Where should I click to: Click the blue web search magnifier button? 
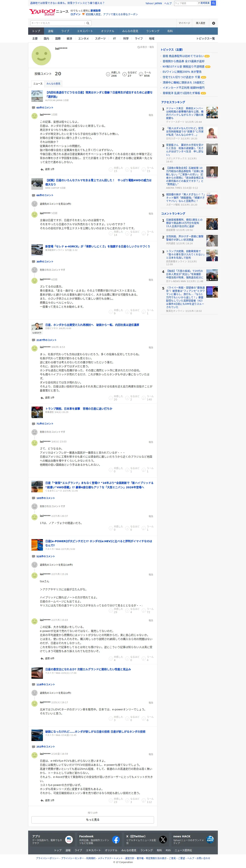coord(213,3)
